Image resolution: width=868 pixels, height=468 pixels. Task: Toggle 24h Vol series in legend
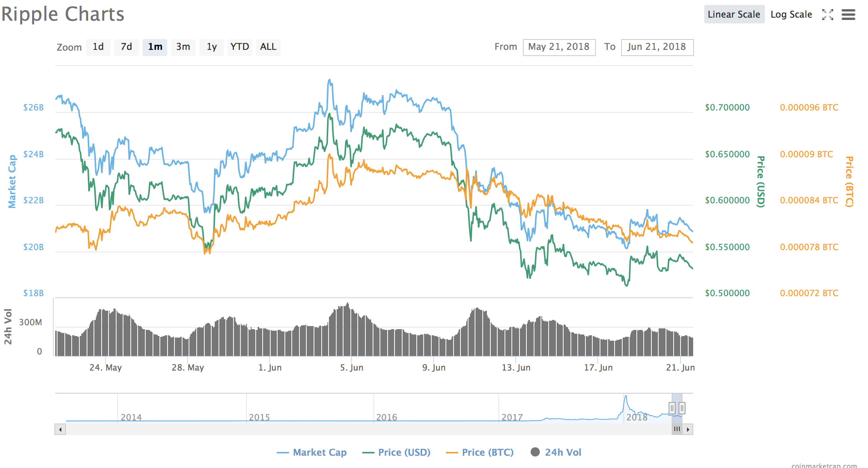556,453
